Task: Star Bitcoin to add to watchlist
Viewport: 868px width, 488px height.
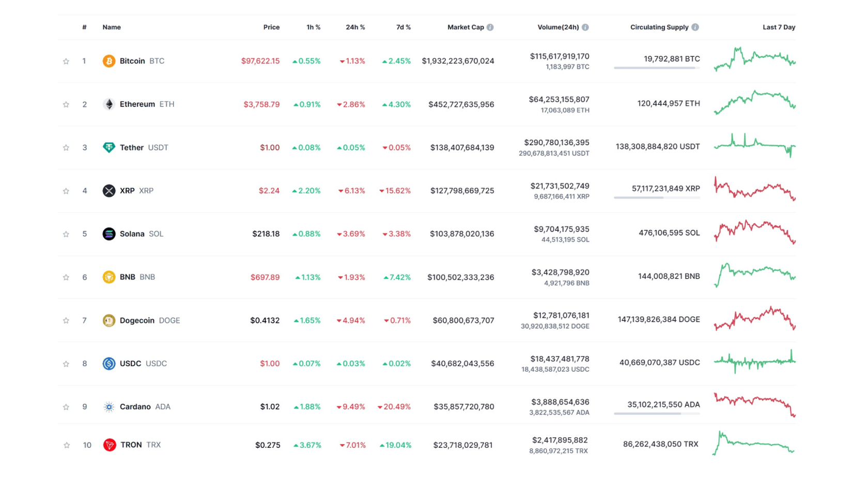Action: (x=66, y=61)
